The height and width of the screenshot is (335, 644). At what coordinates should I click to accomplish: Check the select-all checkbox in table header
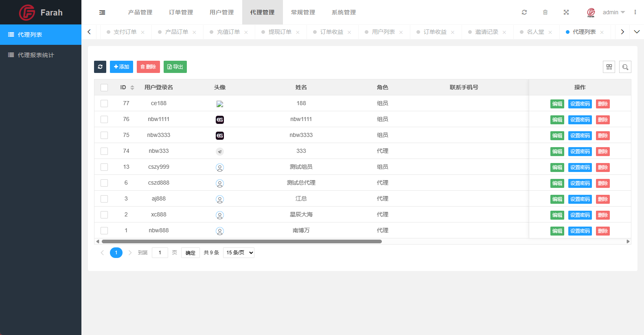[104, 88]
